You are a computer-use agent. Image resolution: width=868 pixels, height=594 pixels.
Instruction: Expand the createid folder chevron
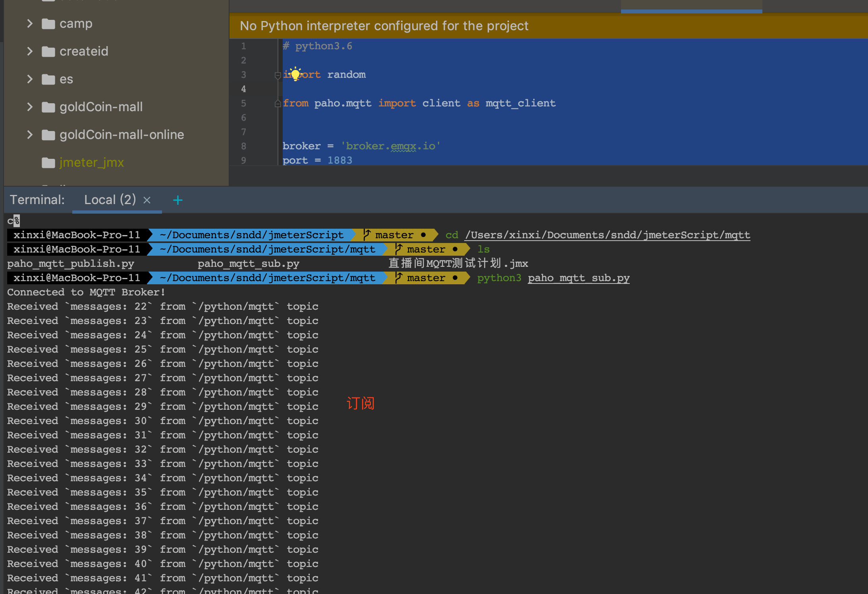click(x=29, y=51)
